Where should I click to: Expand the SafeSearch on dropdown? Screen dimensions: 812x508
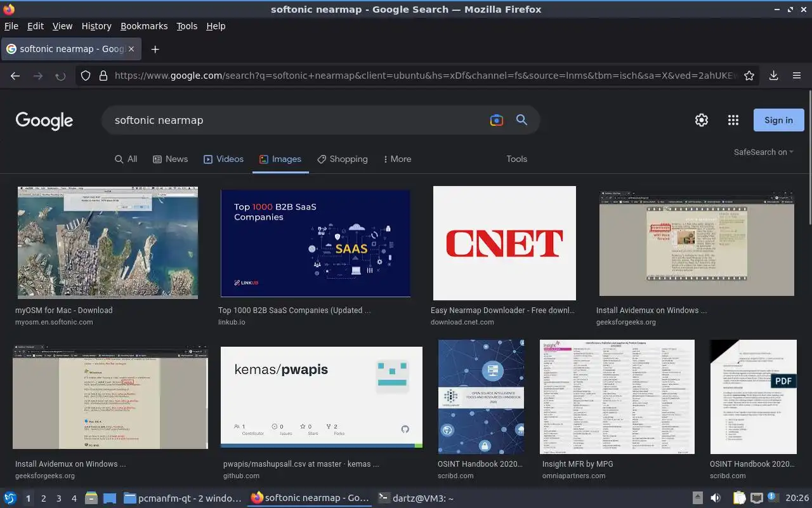(x=763, y=152)
